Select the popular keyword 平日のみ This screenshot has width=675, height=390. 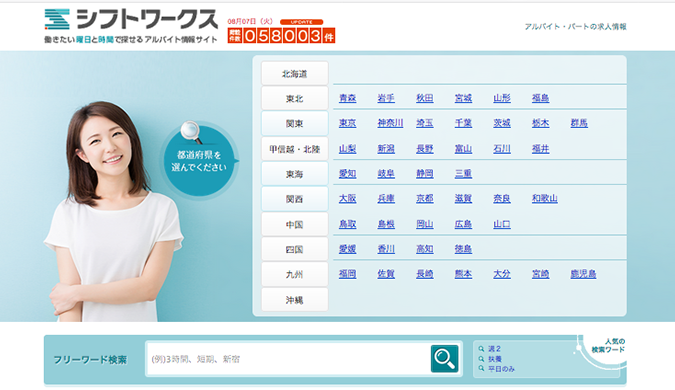coord(501,369)
